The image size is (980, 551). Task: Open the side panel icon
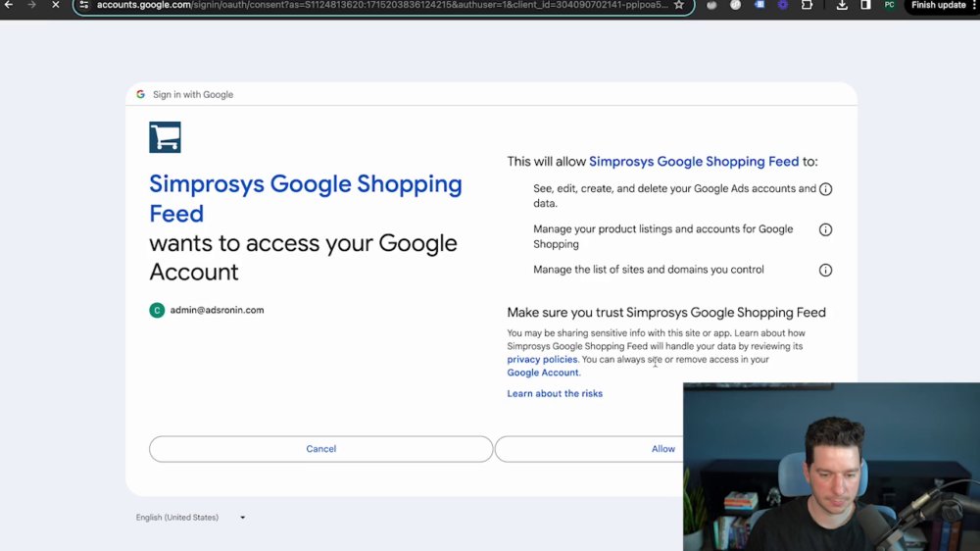[x=865, y=4]
